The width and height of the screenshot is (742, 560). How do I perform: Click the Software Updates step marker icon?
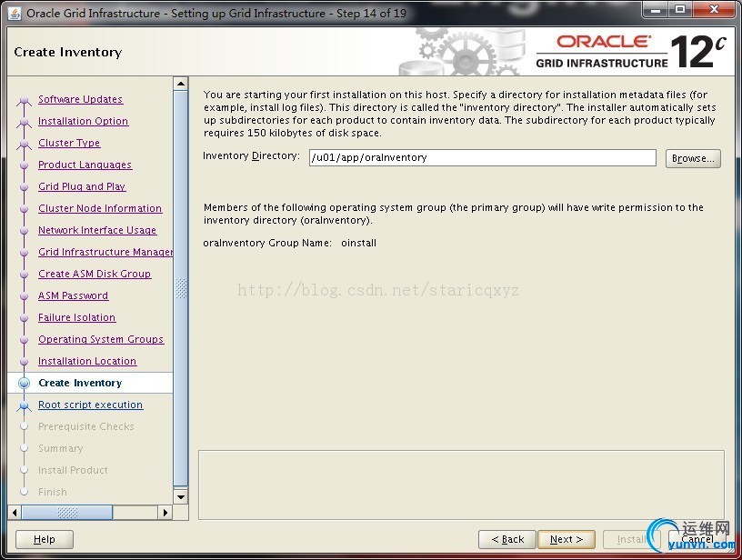[x=25, y=100]
